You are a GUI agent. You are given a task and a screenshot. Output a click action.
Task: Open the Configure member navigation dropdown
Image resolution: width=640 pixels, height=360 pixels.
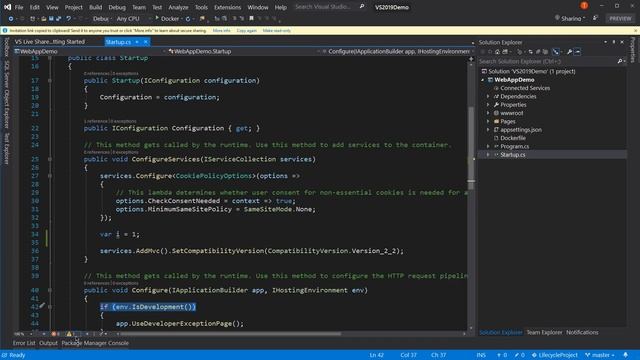pos(398,51)
